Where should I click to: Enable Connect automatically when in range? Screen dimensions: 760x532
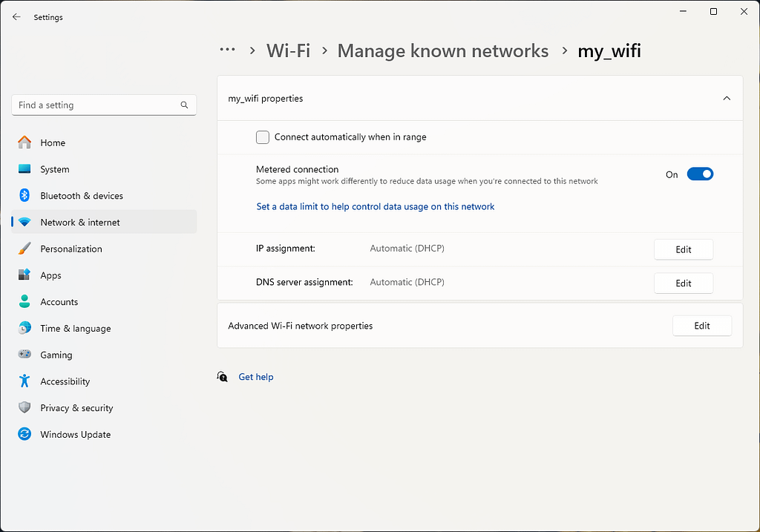(262, 137)
